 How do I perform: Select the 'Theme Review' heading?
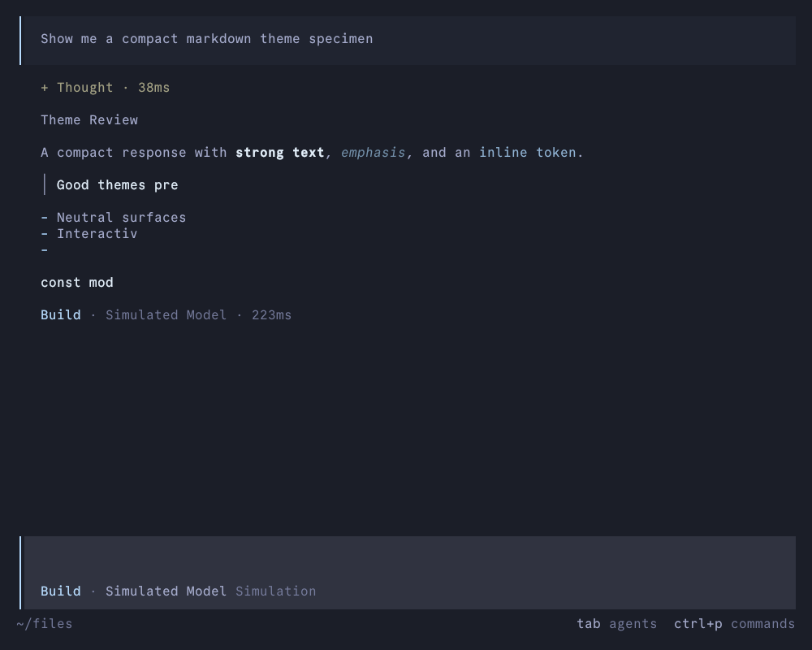click(x=89, y=119)
